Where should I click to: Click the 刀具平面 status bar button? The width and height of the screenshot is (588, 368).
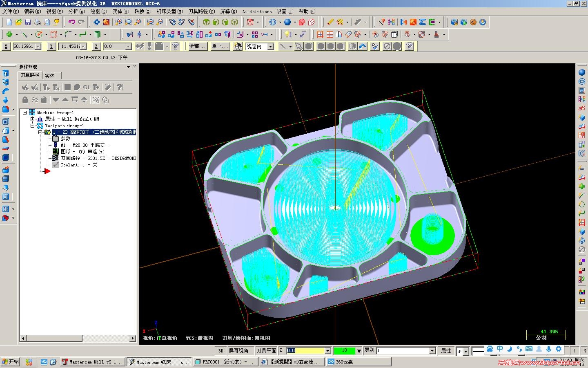[x=266, y=351]
